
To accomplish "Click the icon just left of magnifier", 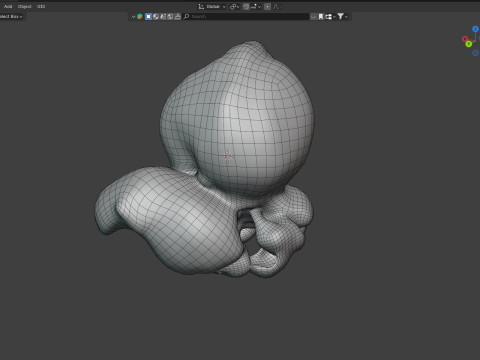I will (x=178, y=16).
